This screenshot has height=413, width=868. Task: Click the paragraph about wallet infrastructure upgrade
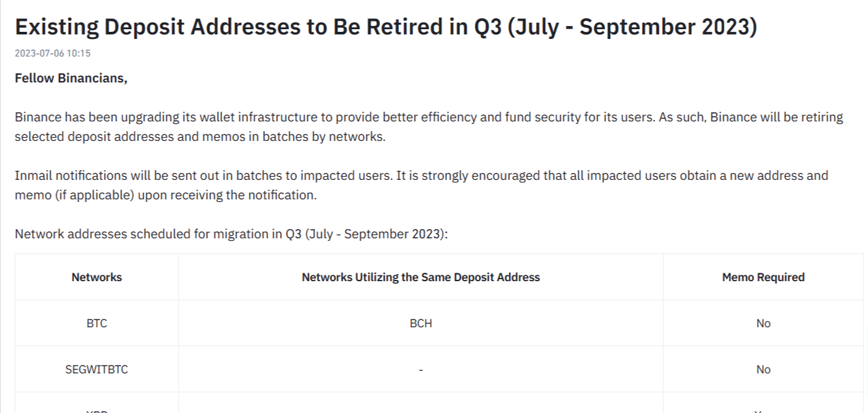tap(429, 127)
